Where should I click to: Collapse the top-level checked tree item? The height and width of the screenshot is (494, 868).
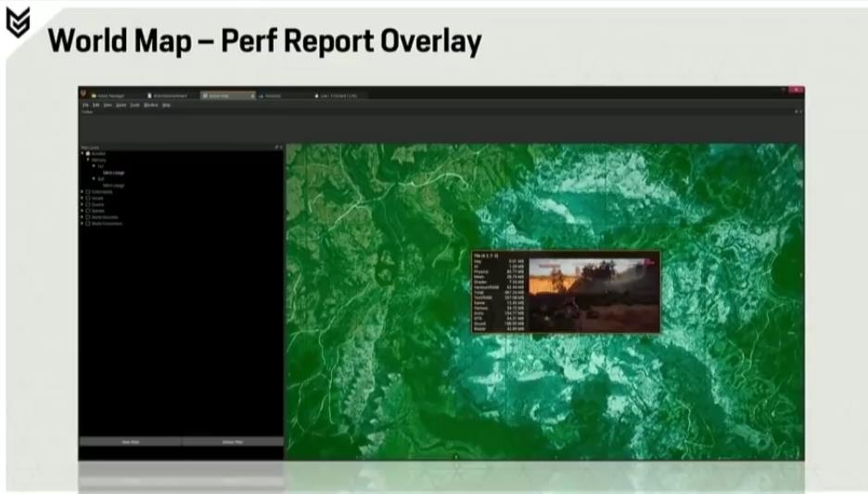83,153
